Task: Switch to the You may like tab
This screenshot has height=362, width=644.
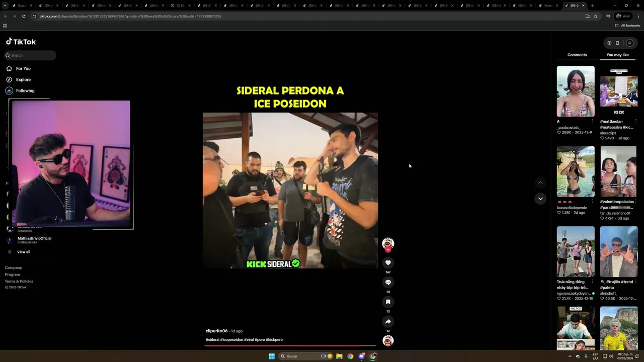Action: point(617,55)
